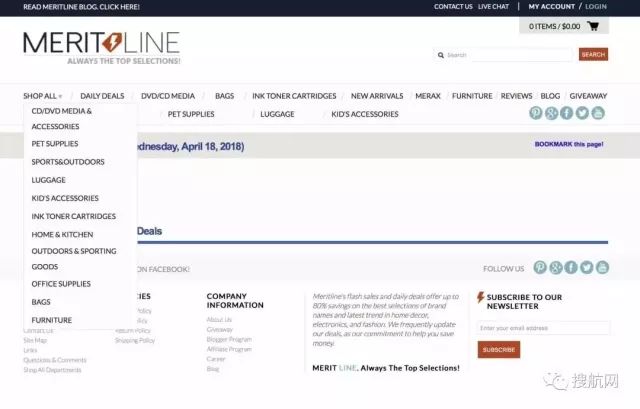Choose Sports&Outdoors in dropdown list
640x409 pixels.
(x=68, y=162)
